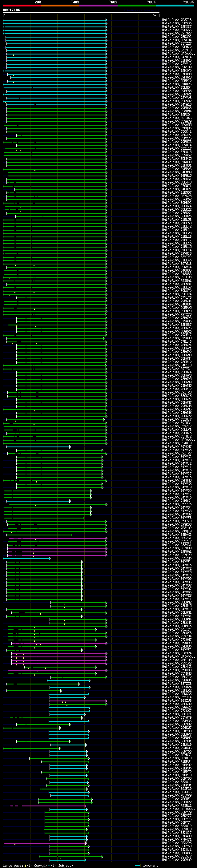This screenshot has width=197, height=868.
Task: Select hit UniRef100_Q9FUK8
Action: [x=177, y=77]
